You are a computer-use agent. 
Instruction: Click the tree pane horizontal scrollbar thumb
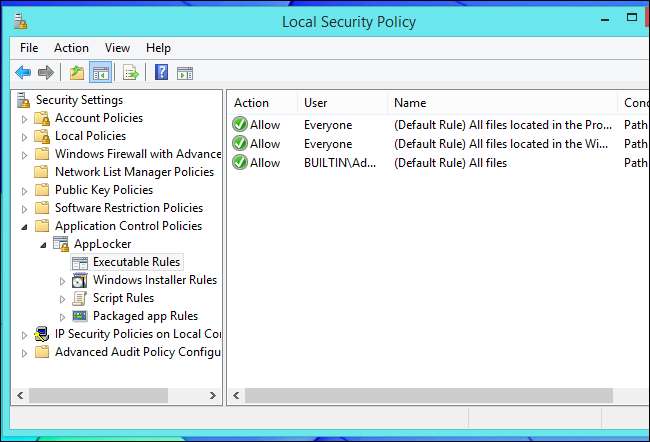pyautogui.click(x=98, y=396)
